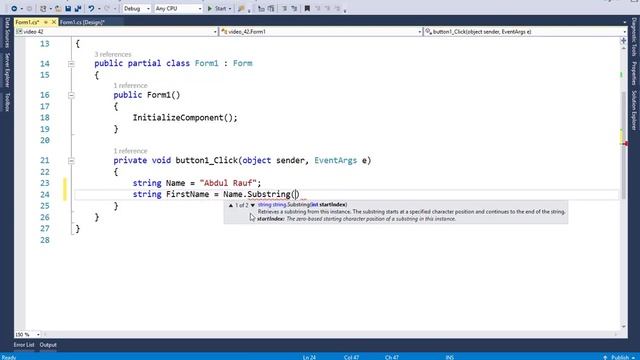640x360 pixels.
Task: Place cursor inside Substring( parentheses
Action: click(296, 194)
